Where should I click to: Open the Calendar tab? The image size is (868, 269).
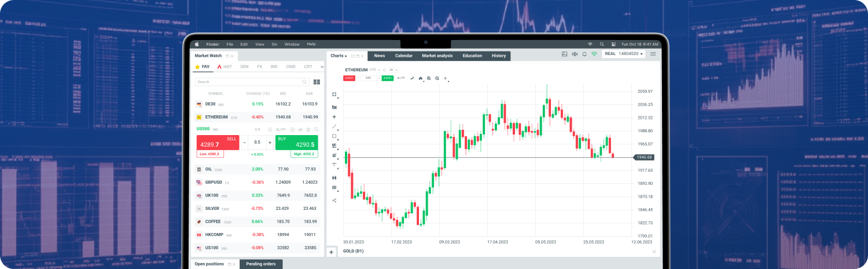click(x=404, y=56)
